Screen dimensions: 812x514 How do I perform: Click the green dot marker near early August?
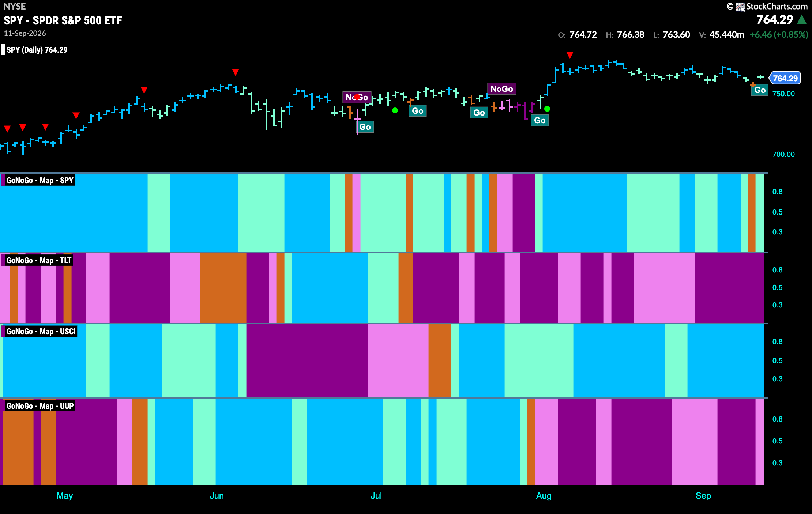coord(547,109)
